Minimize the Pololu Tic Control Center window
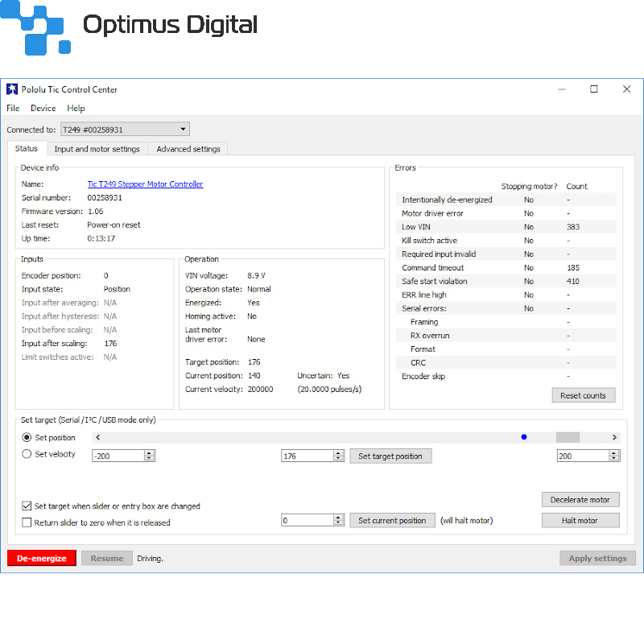The height and width of the screenshot is (644, 644). (x=562, y=89)
